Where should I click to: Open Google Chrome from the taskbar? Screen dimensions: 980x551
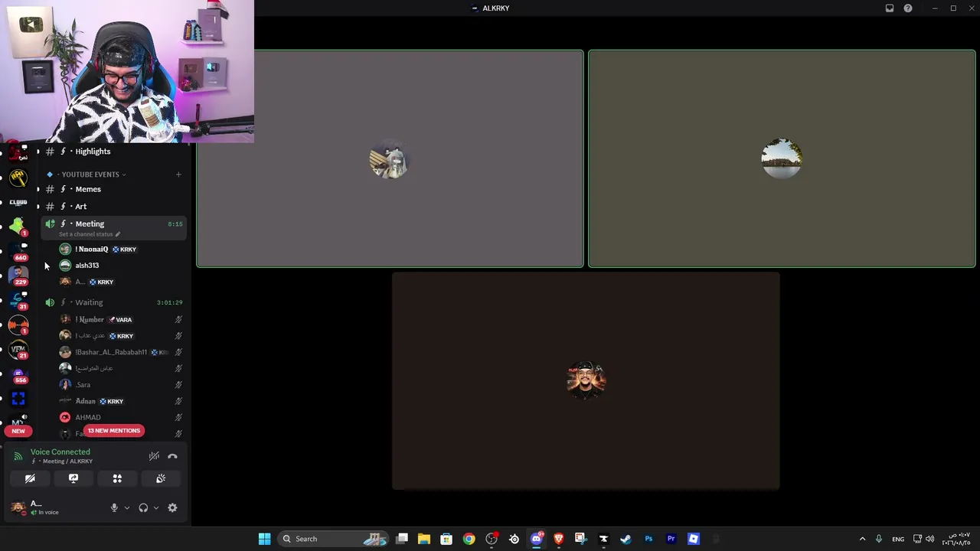coord(469,539)
